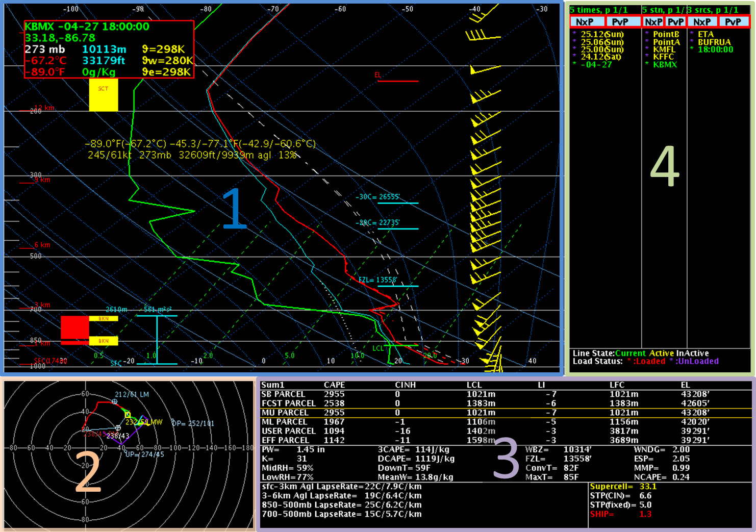
Task: Click the 3CAPE= 114J/kg value
Action: (x=414, y=449)
